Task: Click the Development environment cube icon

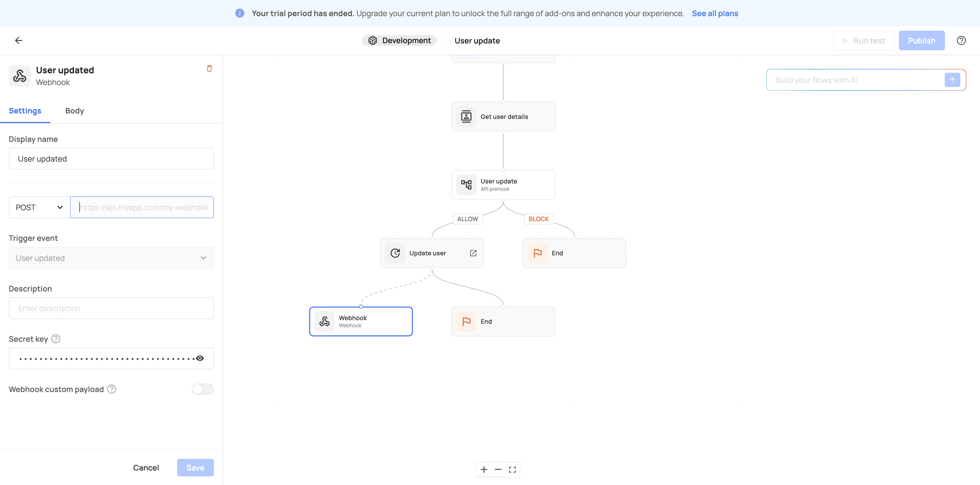Action: pyautogui.click(x=372, y=40)
